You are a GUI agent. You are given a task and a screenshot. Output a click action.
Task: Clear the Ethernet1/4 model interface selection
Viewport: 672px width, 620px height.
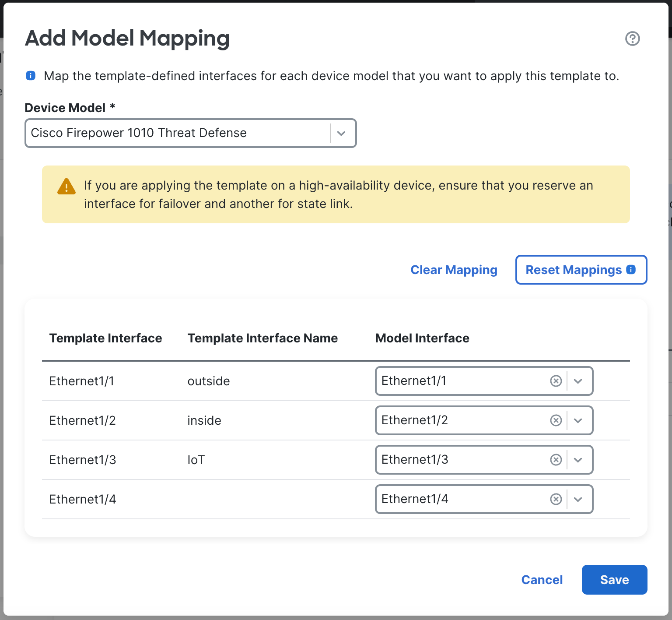(x=556, y=499)
